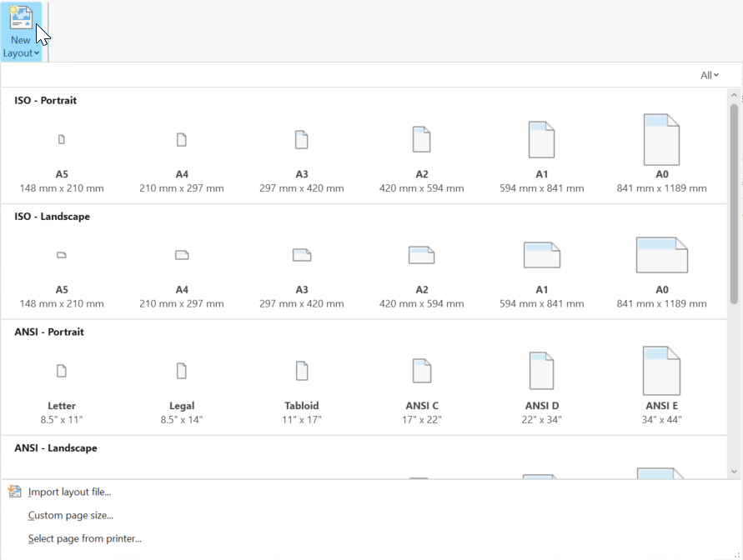Select ANSI E portrait page icon
The width and height of the screenshot is (743, 560).
(661, 371)
